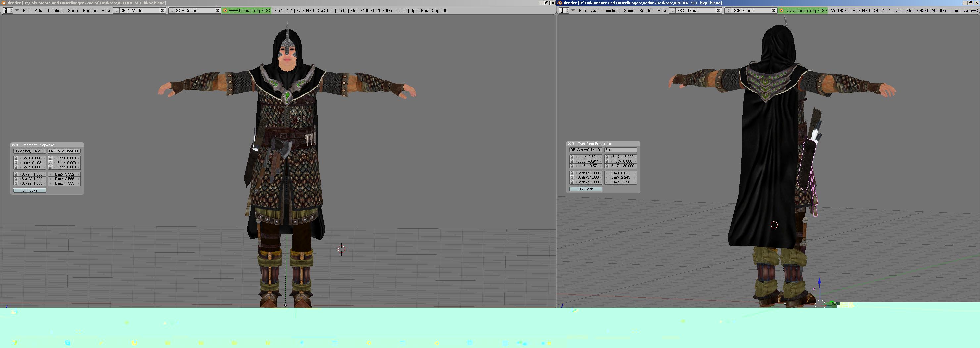Image resolution: width=980 pixels, height=348 pixels.
Task: Toggle the RotZ lock in the ArrowQuiver panel
Action: pos(607,166)
